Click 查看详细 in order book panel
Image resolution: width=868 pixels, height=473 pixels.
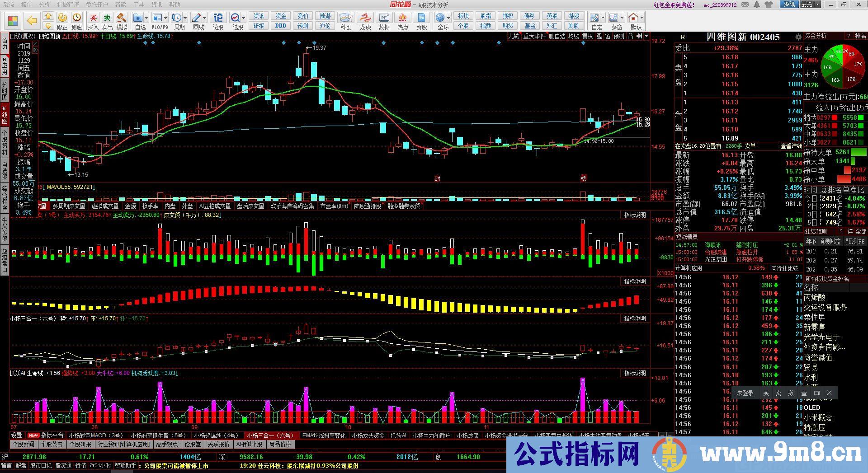click(x=791, y=146)
